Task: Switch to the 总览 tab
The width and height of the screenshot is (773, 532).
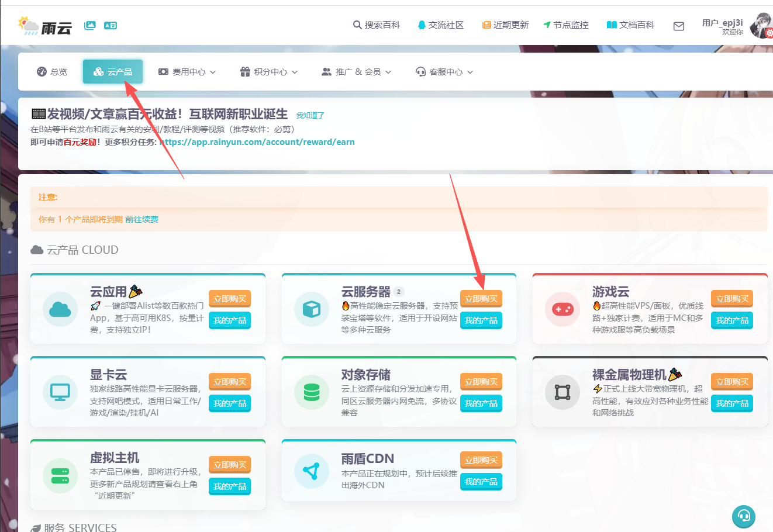Action: click(52, 72)
